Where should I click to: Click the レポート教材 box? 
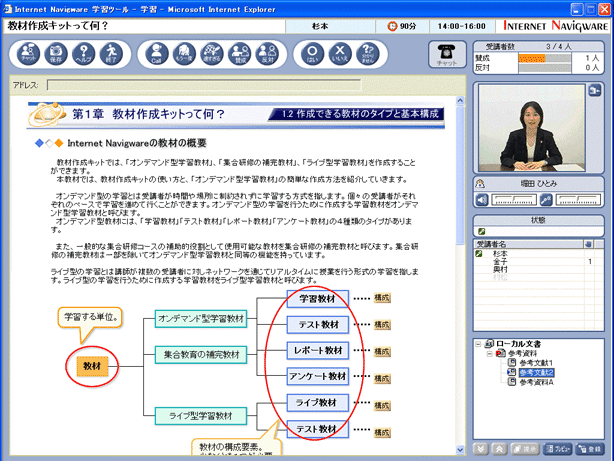318,351
